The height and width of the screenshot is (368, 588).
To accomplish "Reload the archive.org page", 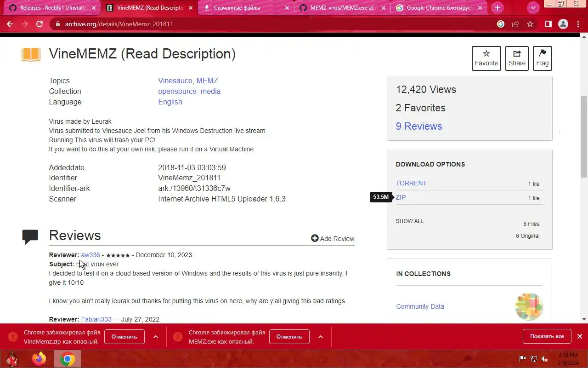I will pyautogui.click(x=40, y=24).
